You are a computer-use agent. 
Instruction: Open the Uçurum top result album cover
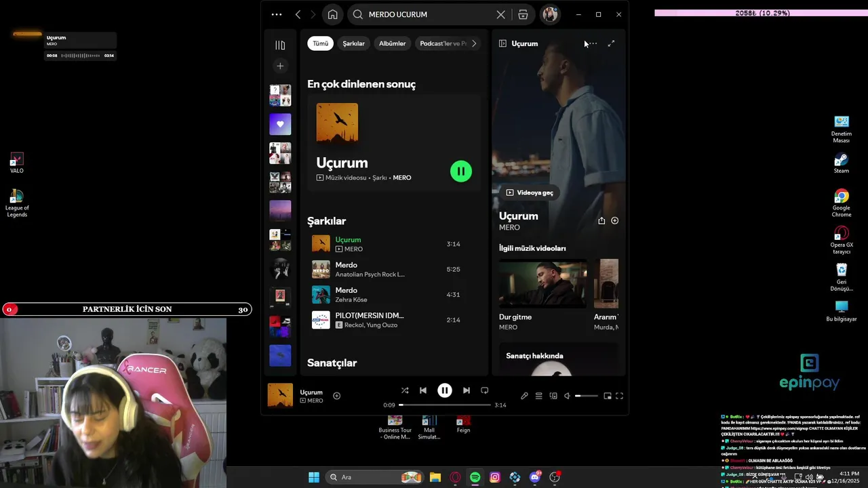[x=337, y=123]
